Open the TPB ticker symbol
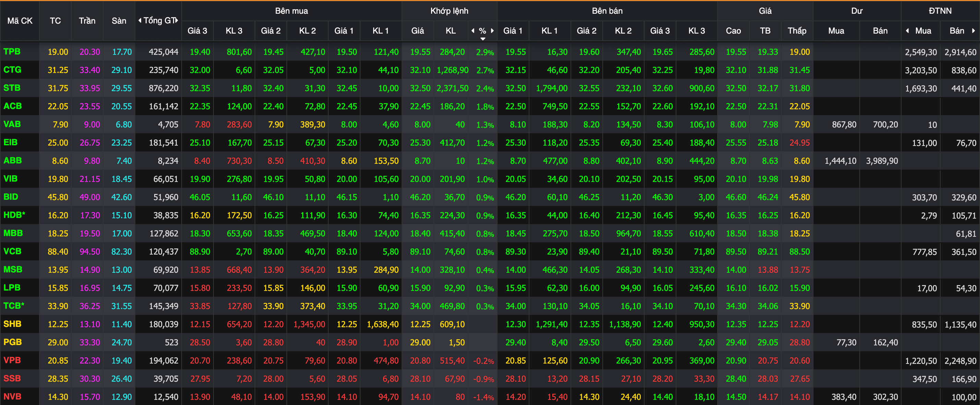The height and width of the screenshot is (405, 980). pos(12,52)
